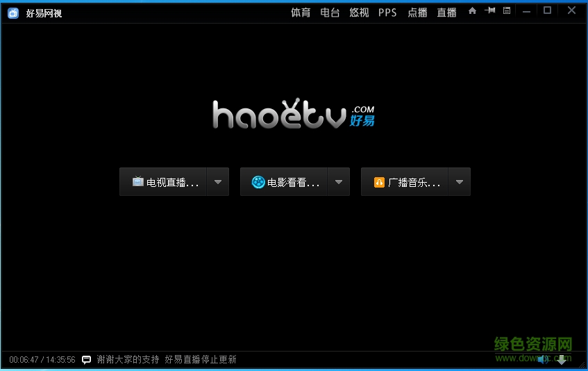
Task: Select the PPS menu item
Action: click(x=387, y=13)
